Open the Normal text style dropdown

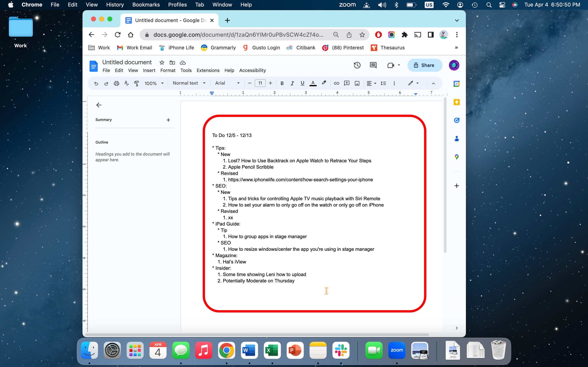(x=189, y=83)
